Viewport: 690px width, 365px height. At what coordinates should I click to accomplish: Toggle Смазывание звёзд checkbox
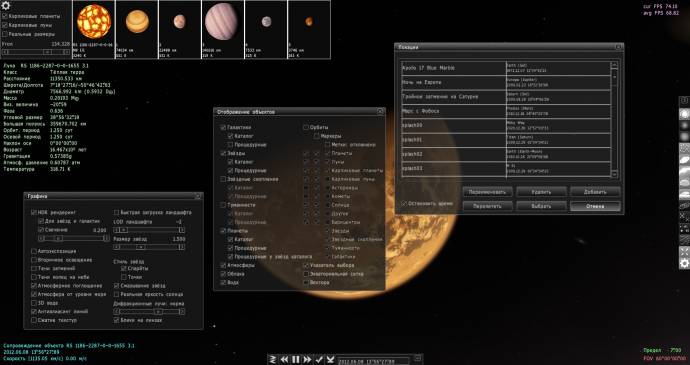117,285
